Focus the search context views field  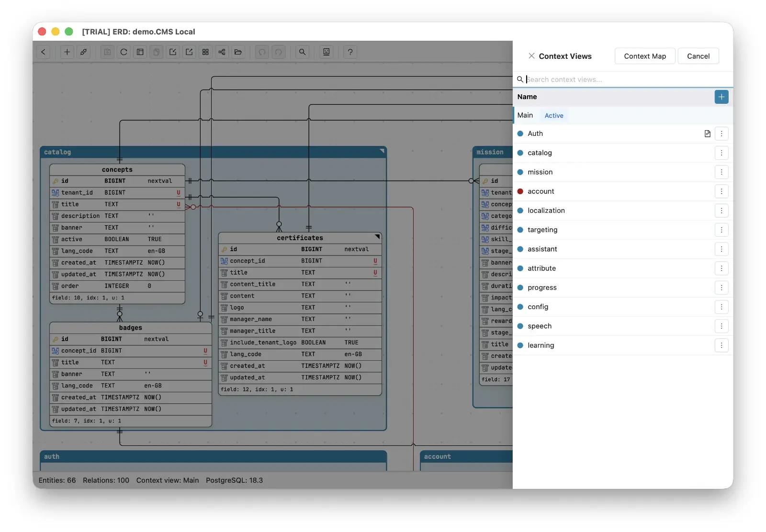(622, 79)
